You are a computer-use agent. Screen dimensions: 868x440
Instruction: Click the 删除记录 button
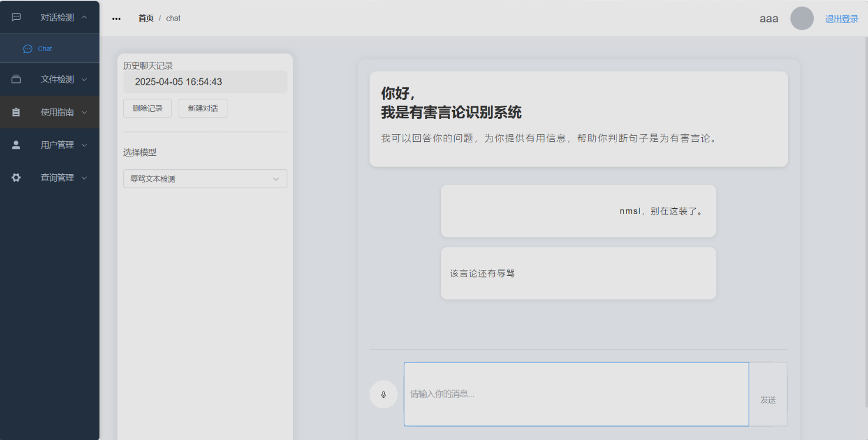(x=148, y=108)
